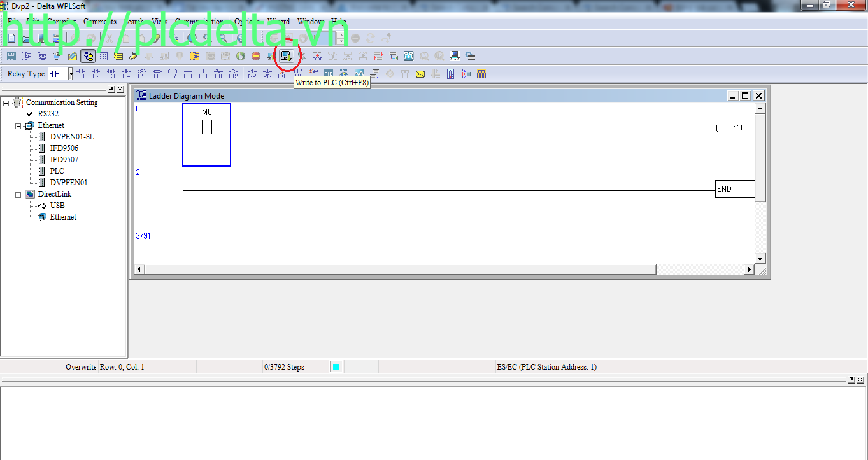Click the NP rising-edge contact icon
Viewport: 868px width, 460px height.
pos(252,74)
